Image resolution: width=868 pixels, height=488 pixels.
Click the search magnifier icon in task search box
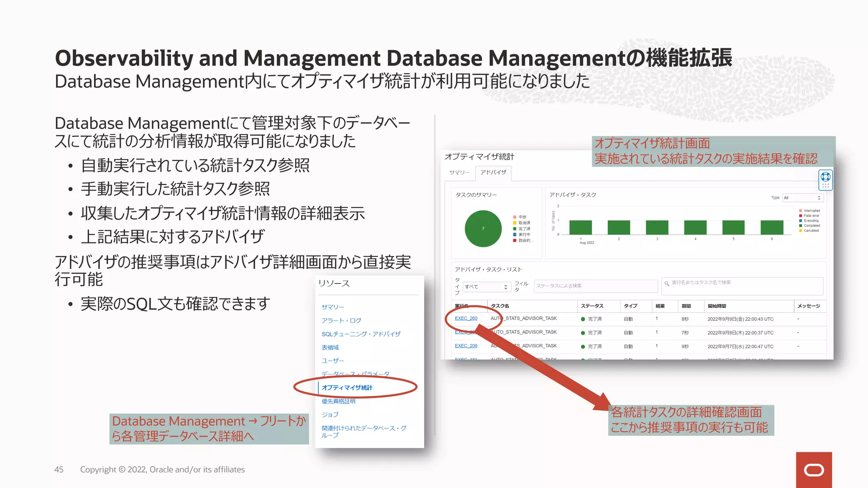tap(667, 283)
